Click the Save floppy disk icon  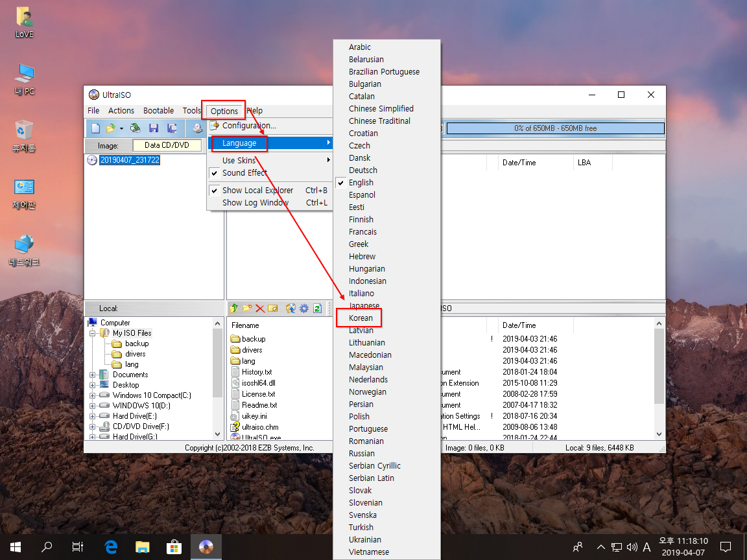click(x=154, y=128)
